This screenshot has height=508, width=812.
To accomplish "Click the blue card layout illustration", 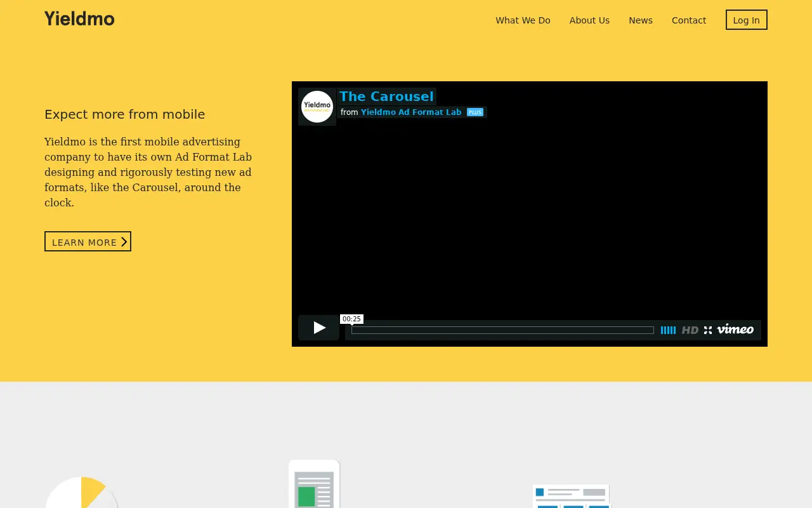I will (x=572, y=497).
